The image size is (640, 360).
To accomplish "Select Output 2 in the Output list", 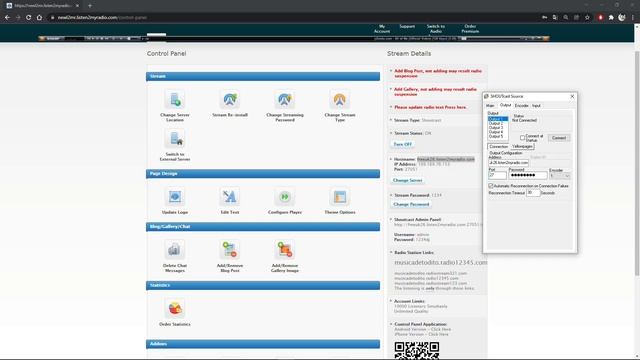I will point(498,123).
